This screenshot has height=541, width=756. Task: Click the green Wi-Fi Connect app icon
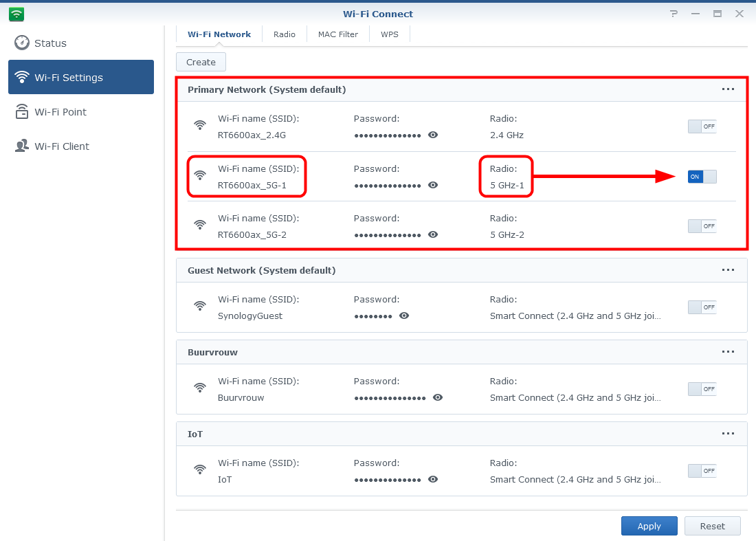(x=16, y=14)
